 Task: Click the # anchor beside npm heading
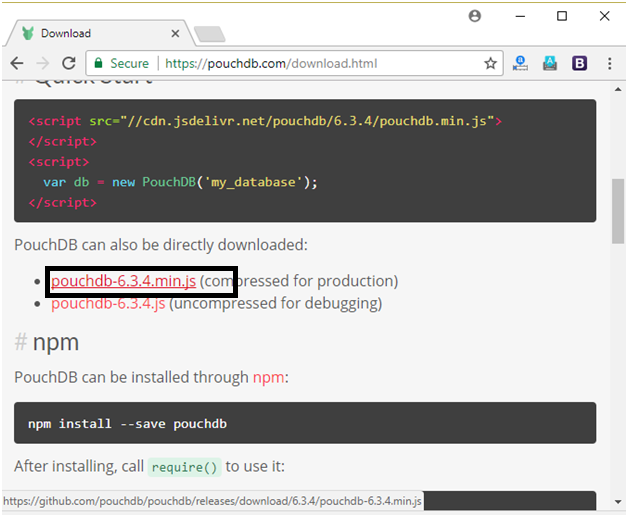[20, 342]
